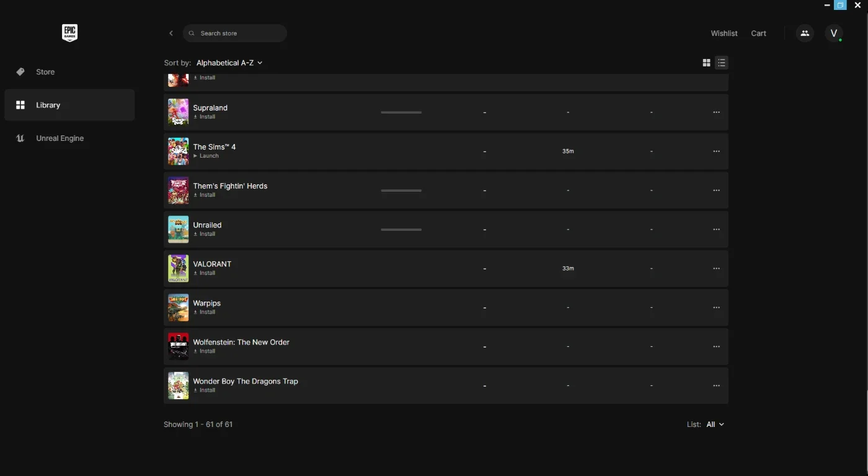Open more options for Supraland
Viewport: 868px width, 476px height.
coord(716,112)
